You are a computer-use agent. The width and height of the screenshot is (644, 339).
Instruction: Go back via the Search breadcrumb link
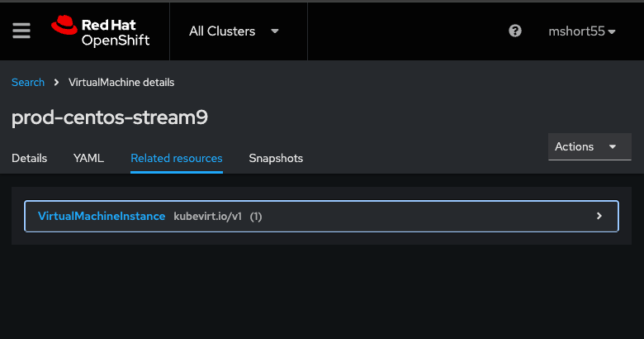click(x=28, y=83)
